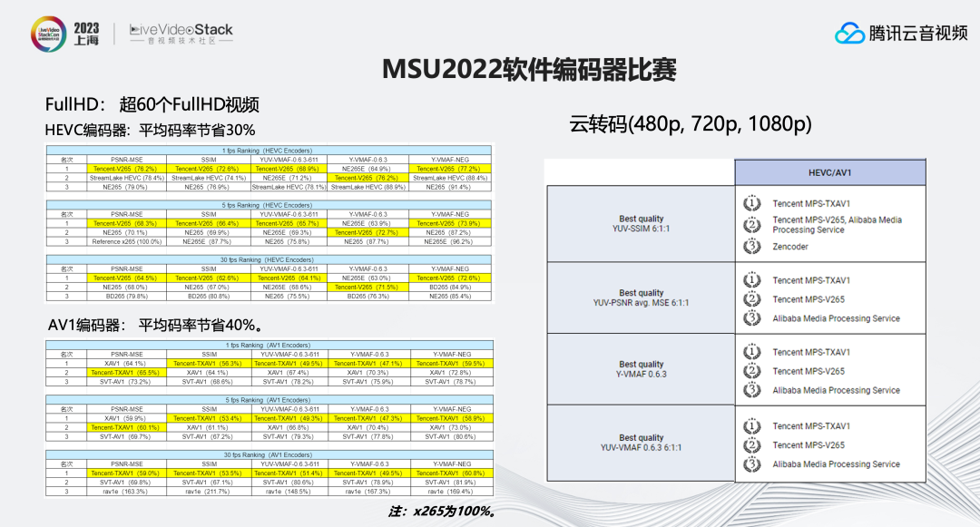This screenshot has width=980, height=527.
Task: Click the Tencent Cloud cloud-shaped logo
Action: click(x=849, y=33)
